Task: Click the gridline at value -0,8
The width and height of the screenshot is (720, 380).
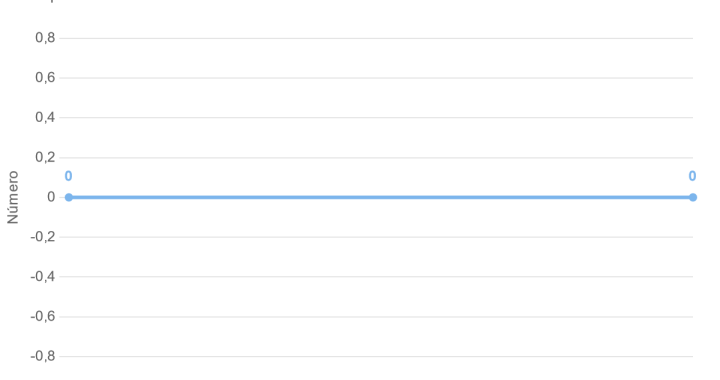Action: click(x=376, y=356)
